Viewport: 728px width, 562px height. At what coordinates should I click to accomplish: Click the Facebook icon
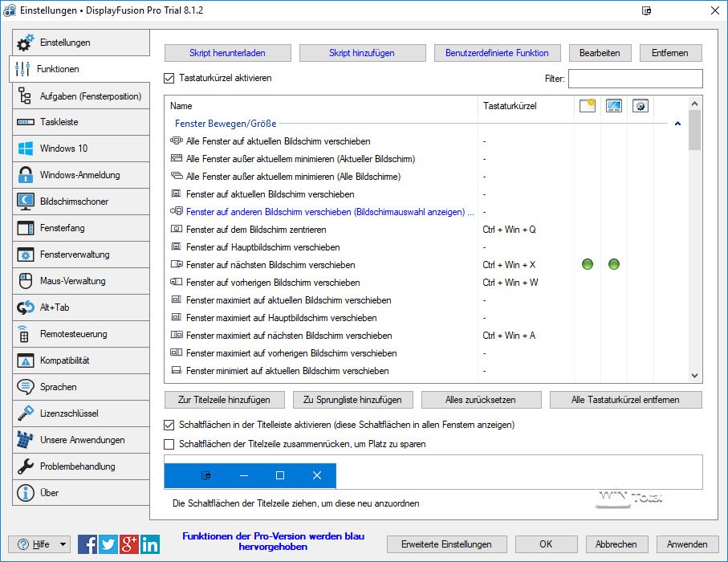pyautogui.click(x=87, y=544)
